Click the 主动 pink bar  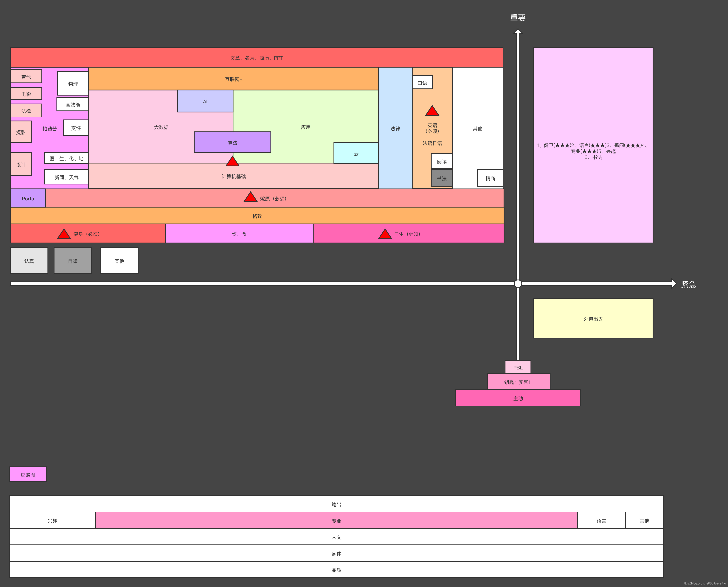pyautogui.click(x=518, y=398)
